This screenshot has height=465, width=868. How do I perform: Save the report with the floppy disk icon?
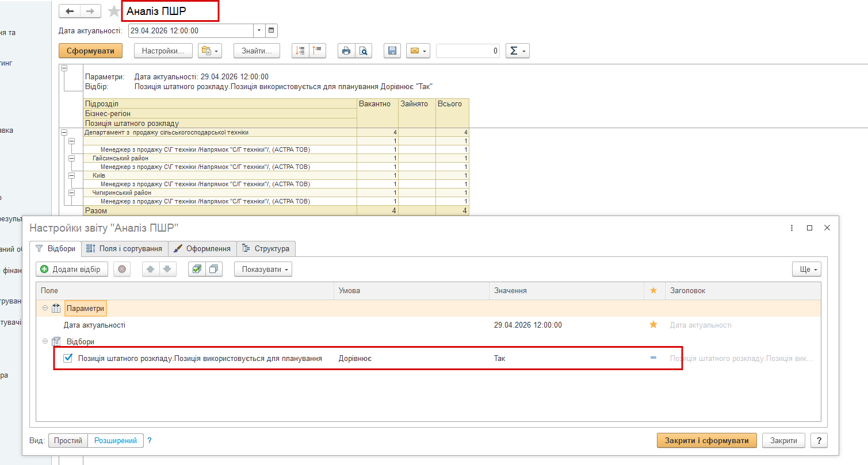[392, 51]
